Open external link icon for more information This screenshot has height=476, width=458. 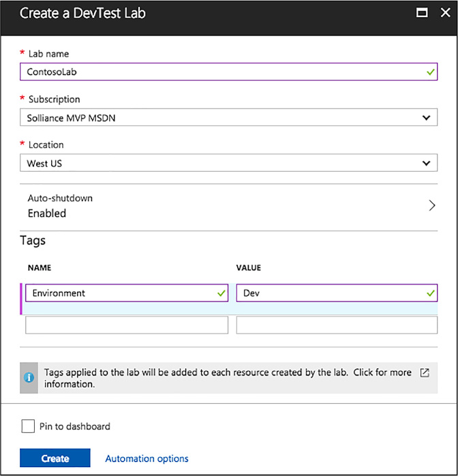coord(425,372)
